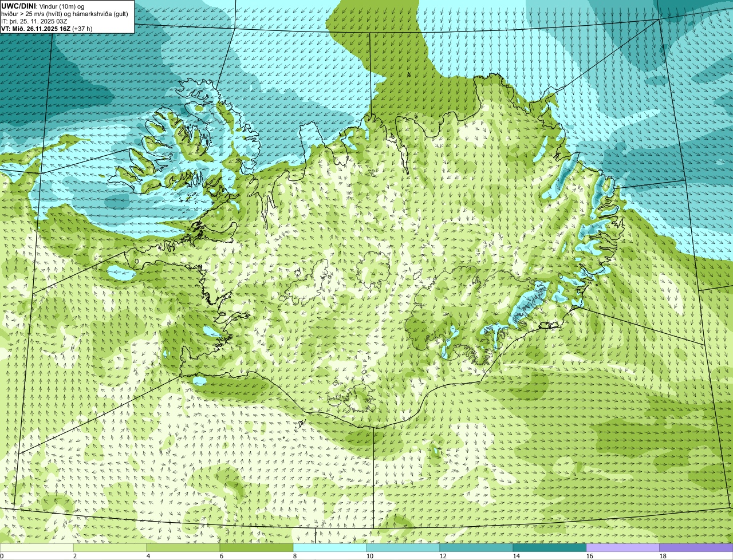Click the legend scale label '6'
The image size is (733, 560).
coord(222,556)
